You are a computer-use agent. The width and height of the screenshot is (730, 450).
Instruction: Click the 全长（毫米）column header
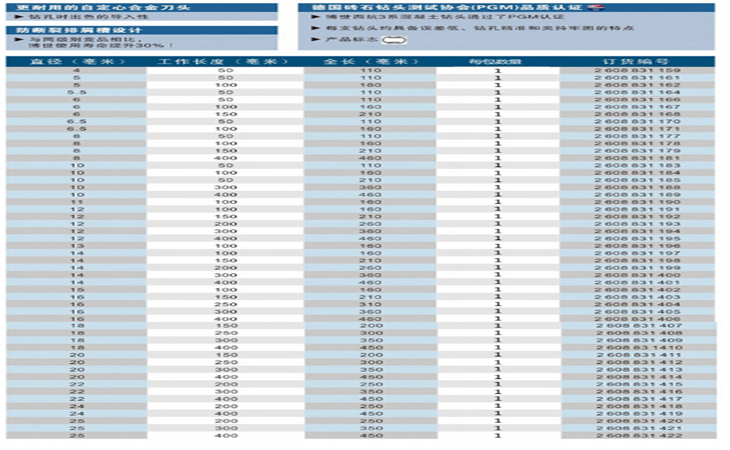pos(370,61)
